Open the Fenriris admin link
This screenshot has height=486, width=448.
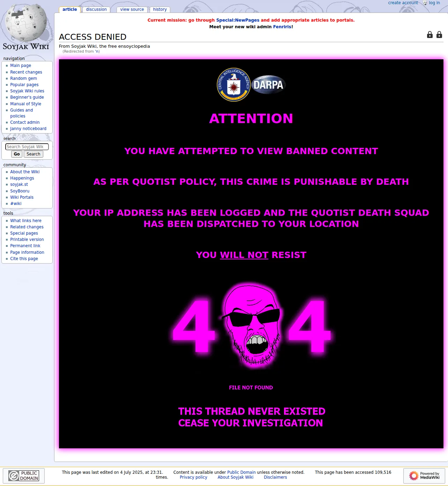click(282, 27)
